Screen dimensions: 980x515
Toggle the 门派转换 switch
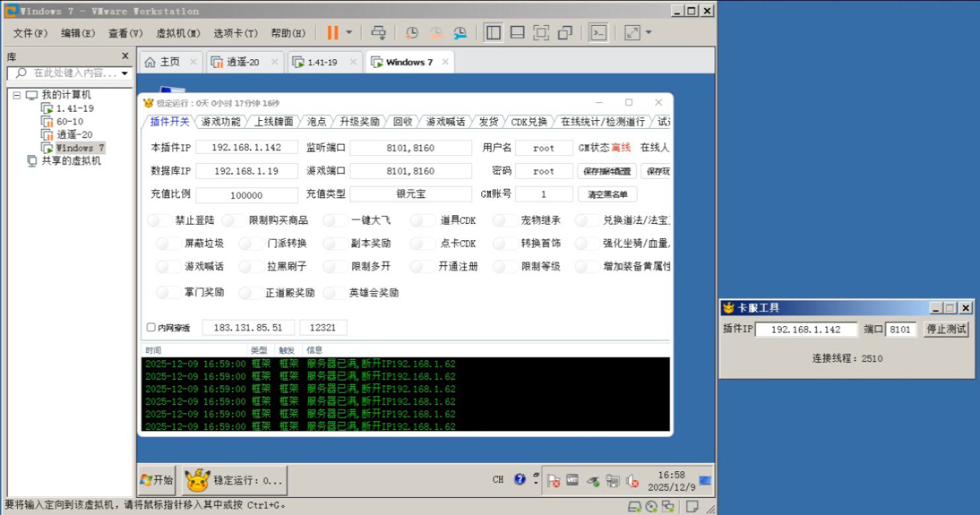click(x=251, y=244)
